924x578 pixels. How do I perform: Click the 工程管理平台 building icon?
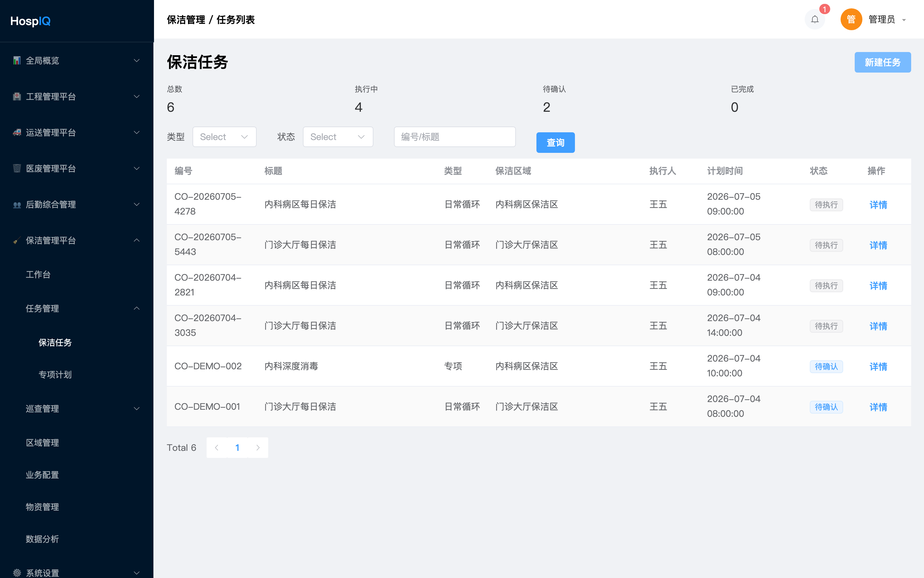17,96
